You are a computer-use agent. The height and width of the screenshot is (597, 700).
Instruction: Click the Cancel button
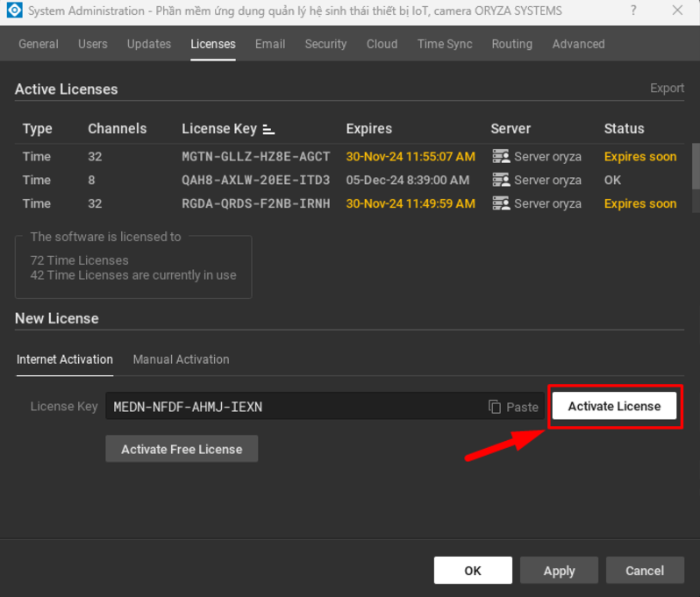[645, 570]
